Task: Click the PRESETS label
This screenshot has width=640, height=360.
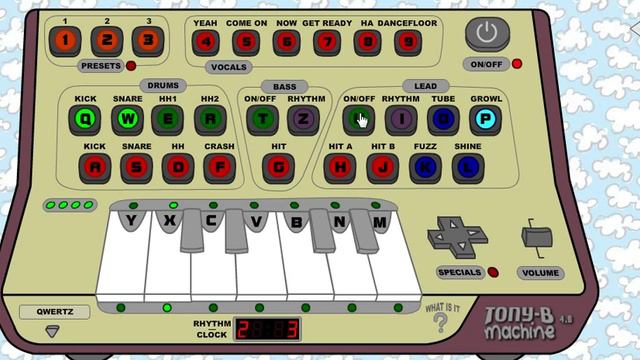Action: (100, 66)
